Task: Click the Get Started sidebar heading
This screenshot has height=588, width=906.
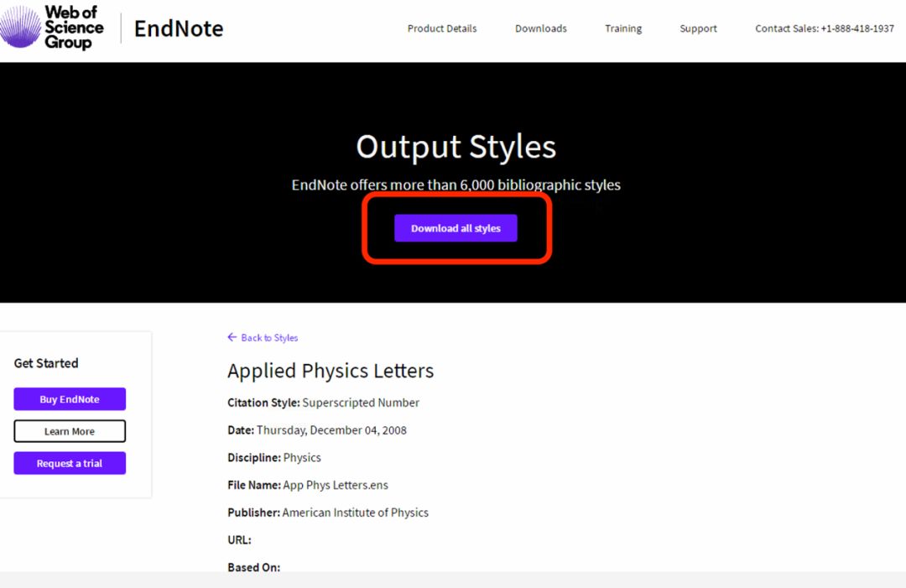Action: 46,363
